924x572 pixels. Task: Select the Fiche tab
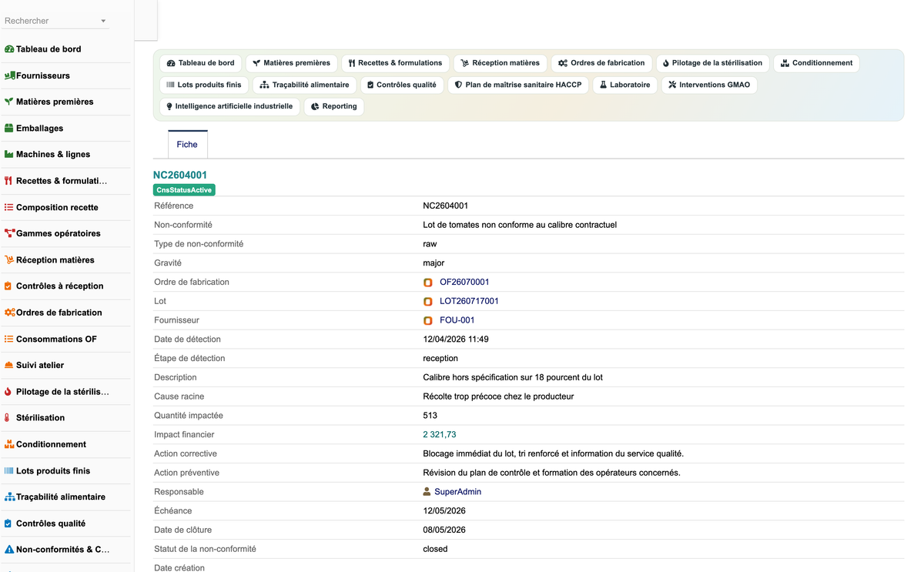(187, 145)
